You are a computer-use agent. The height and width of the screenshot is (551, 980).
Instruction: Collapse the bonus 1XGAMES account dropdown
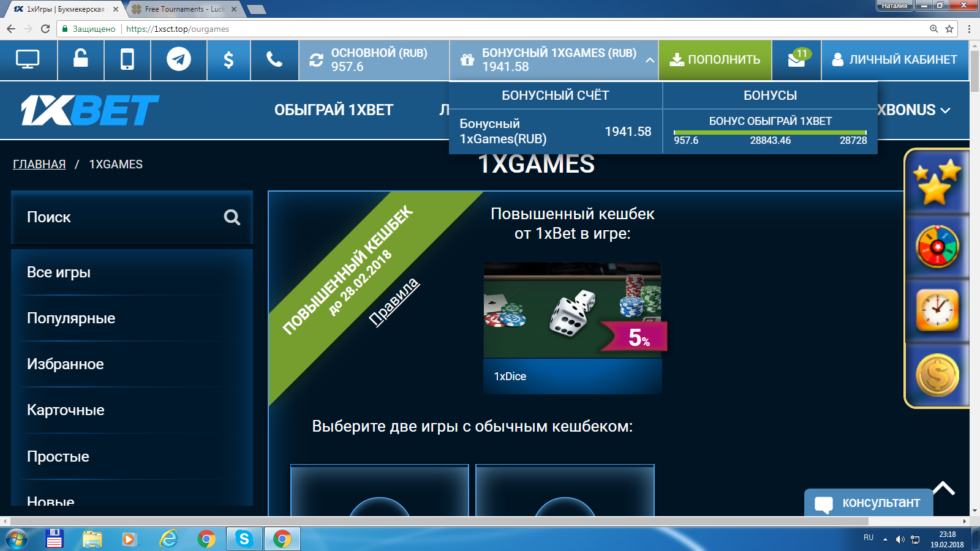(x=650, y=60)
